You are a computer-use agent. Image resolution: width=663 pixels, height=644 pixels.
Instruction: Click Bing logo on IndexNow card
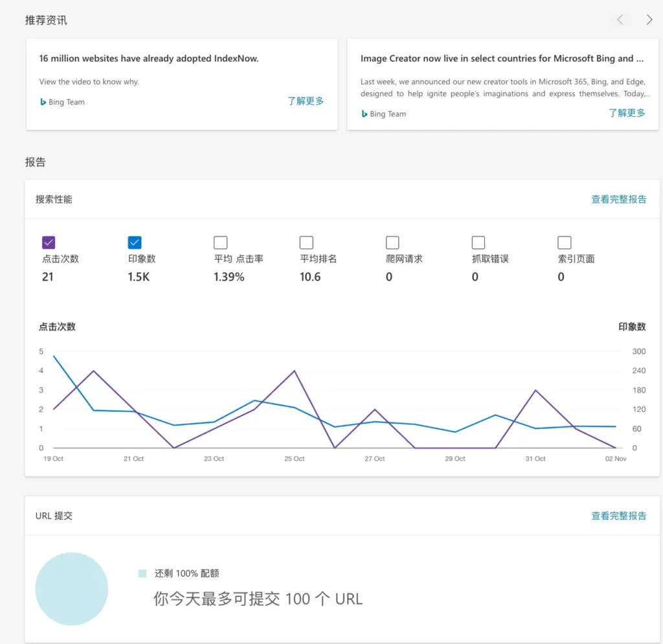tap(43, 102)
